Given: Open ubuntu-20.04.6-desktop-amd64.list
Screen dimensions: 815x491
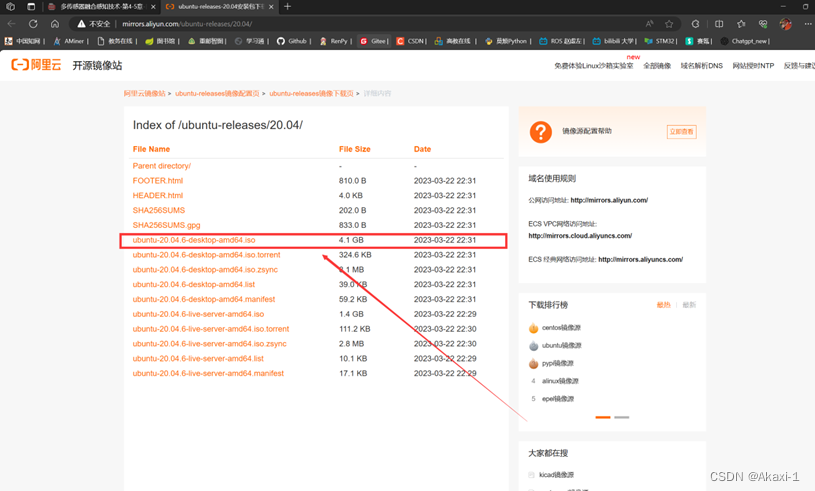Looking at the screenshot, I should (194, 284).
